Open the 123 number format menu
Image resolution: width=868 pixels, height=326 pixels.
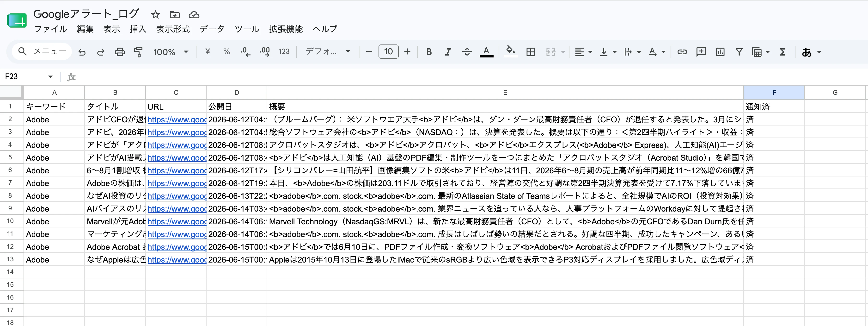pos(284,52)
